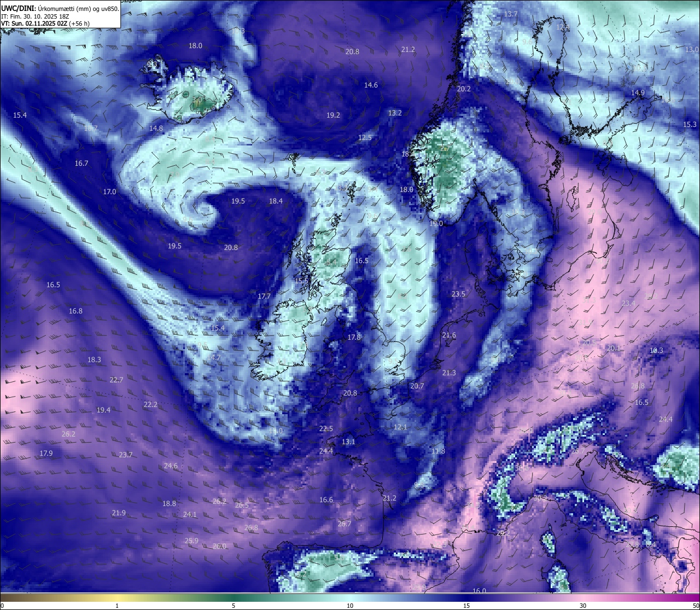Click the 21.6 value on the map
Image resolution: width=700 pixels, height=610 pixels.
coord(449,335)
